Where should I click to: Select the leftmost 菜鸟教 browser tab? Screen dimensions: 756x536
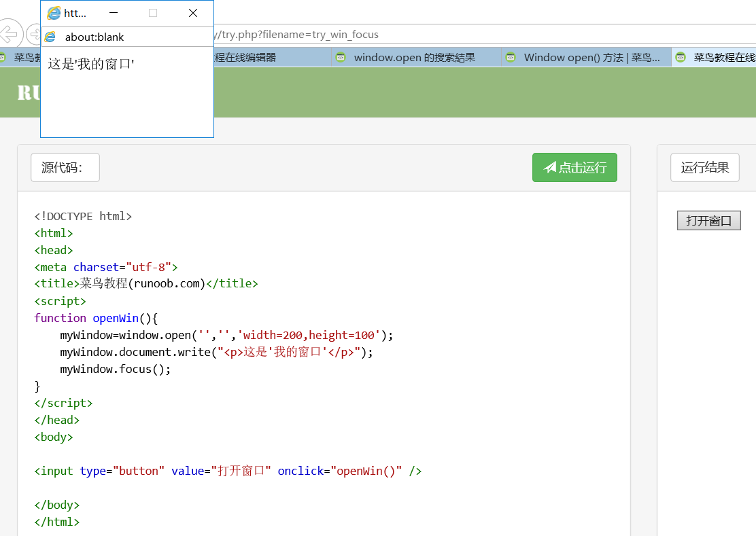coord(20,57)
